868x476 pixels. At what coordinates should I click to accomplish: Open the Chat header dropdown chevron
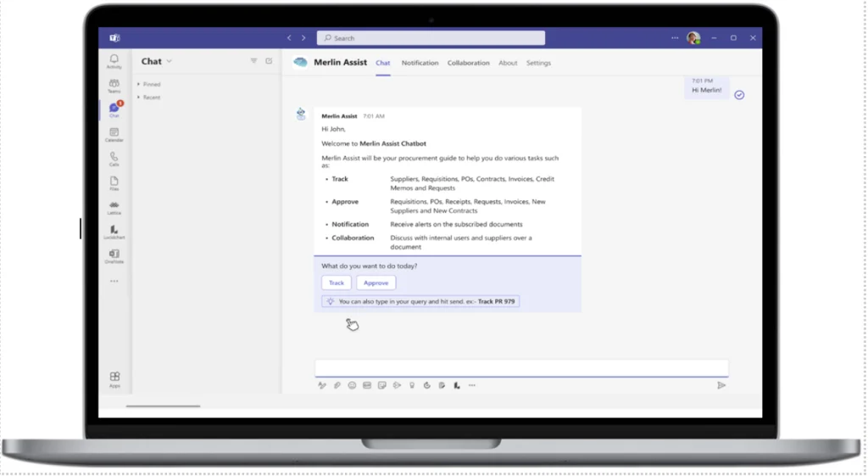pos(170,61)
